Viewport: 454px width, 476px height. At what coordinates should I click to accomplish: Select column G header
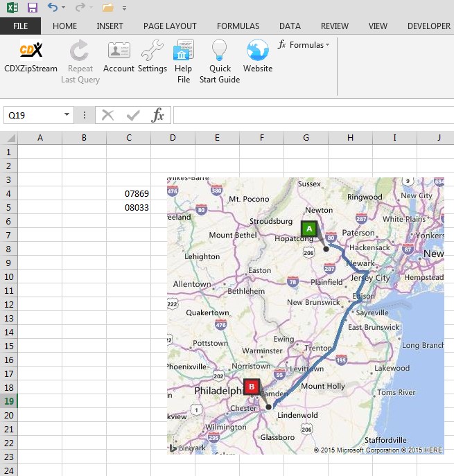306,138
